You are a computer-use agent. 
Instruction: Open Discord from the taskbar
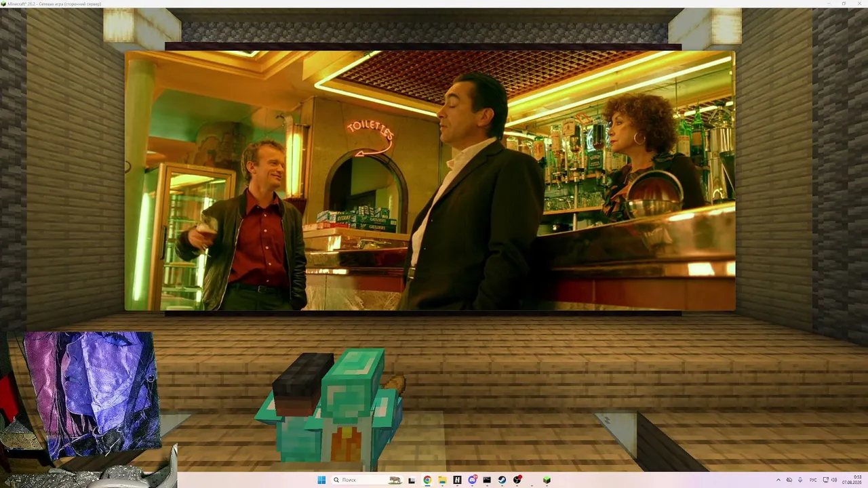[x=472, y=480]
